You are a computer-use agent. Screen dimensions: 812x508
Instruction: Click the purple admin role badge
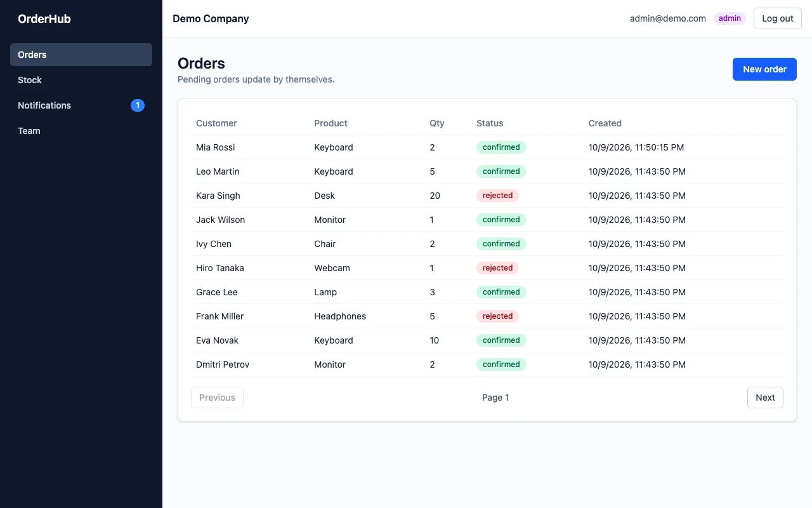[x=730, y=18]
